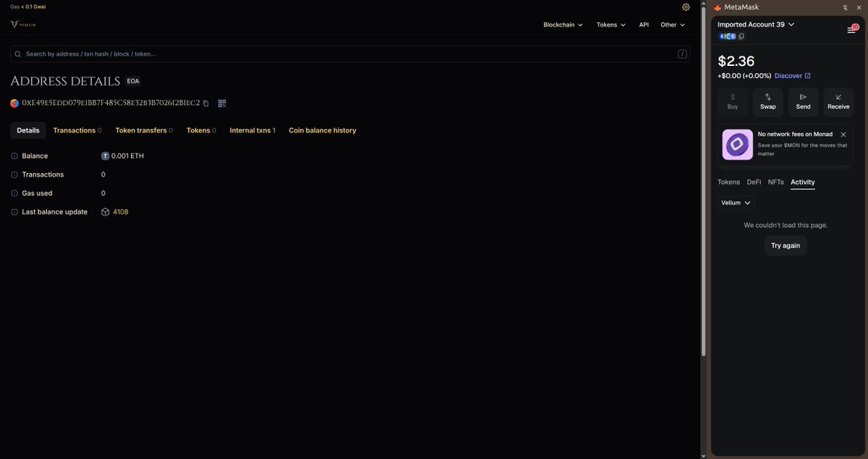Open the API page
Image resolution: width=868 pixels, height=459 pixels.
tap(644, 25)
